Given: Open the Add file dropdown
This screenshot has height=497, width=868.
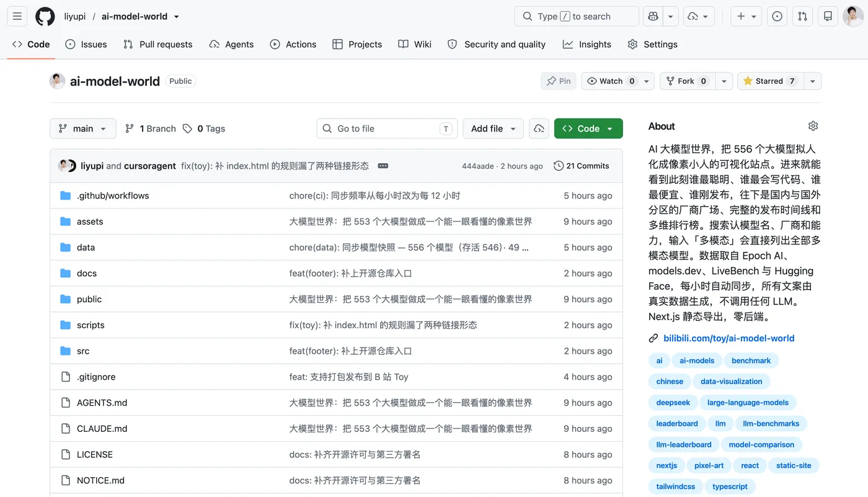Looking at the screenshot, I should tap(493, 128).
